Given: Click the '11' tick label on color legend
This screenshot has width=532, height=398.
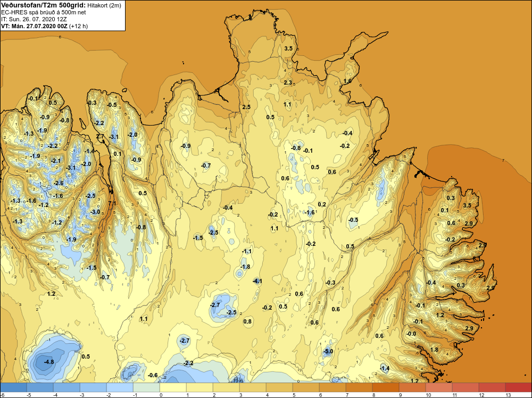Looking at the screenshot, I should click(455, 395).
